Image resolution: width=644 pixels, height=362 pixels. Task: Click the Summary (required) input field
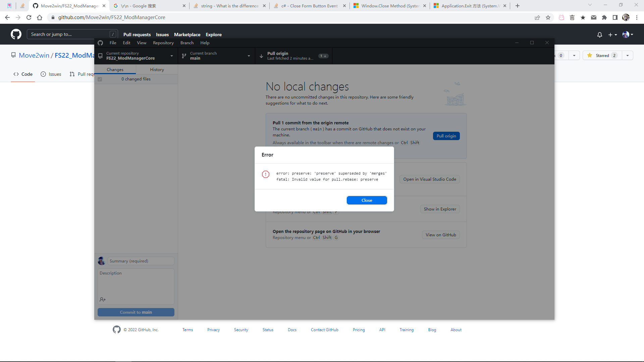pos(141,261)
